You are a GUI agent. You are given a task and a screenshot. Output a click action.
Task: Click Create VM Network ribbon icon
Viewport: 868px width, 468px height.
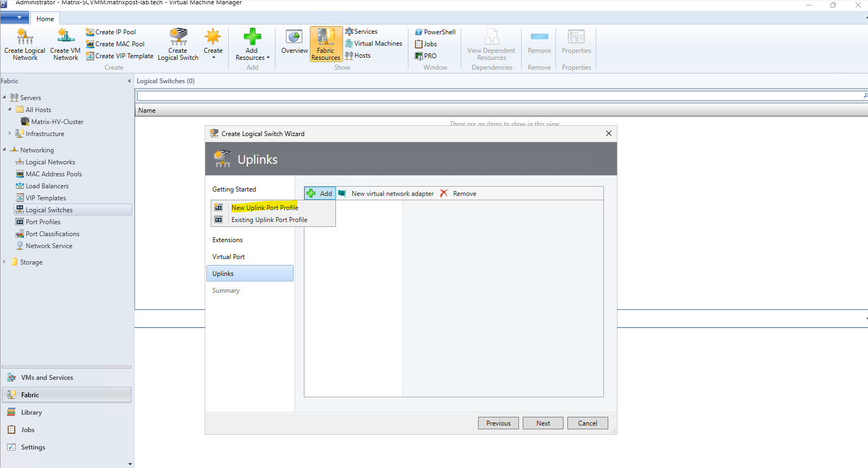pos(65,44)
